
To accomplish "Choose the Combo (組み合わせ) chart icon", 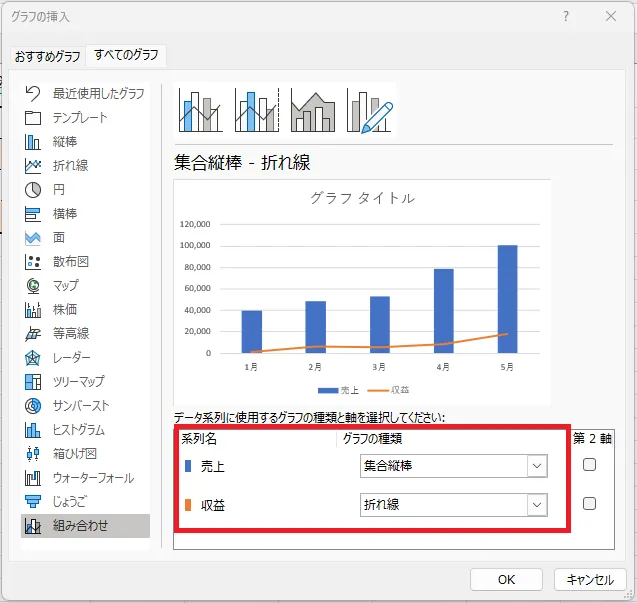I will pos(32,526).
